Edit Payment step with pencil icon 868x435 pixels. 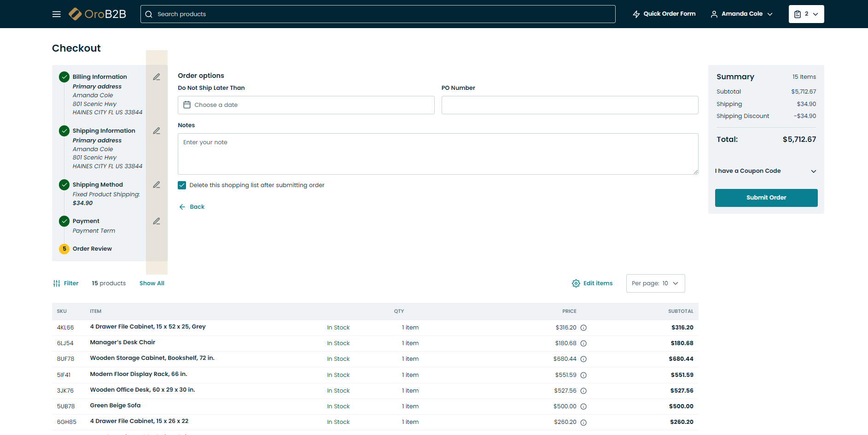click(x=157, y=221)
